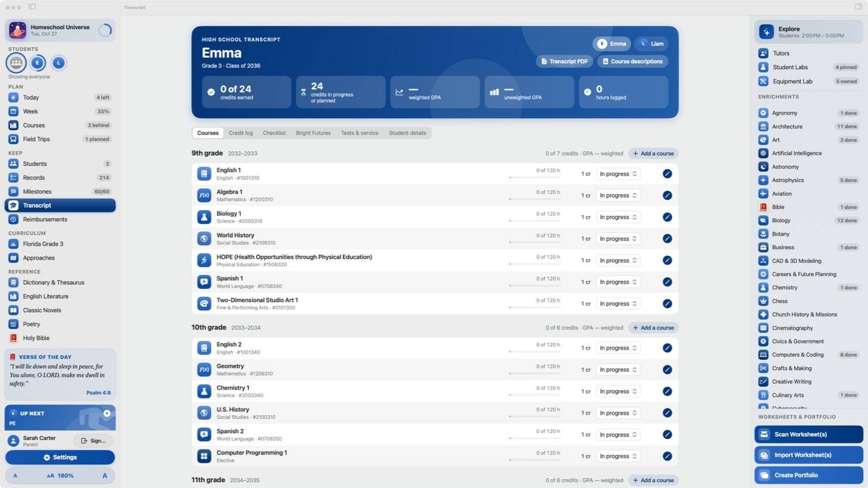Switch transcript to Emma
Screen dimensions: 868x488
click(x=612, y=43)
